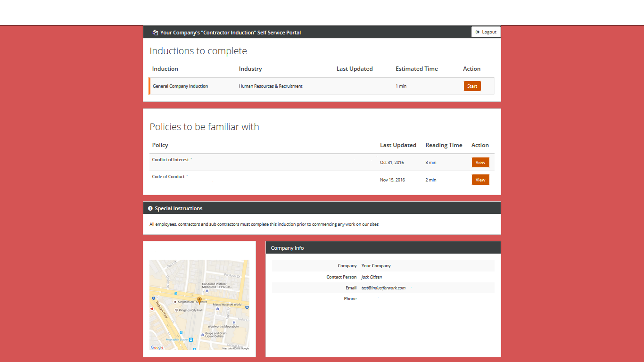Viewport: 644px width, 362px height.
Task: Click the Special Instructions header text
Action: (x=179, y=208)
